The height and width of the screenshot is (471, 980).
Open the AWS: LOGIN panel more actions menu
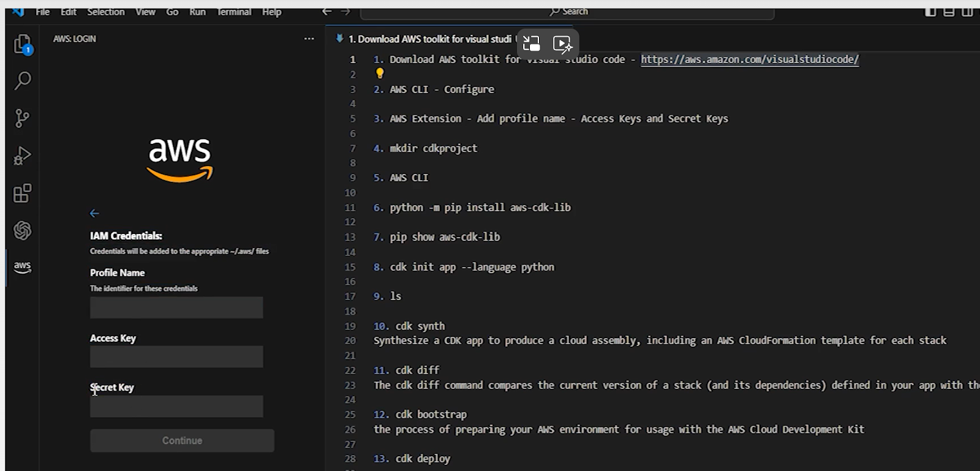coord(309,39)
